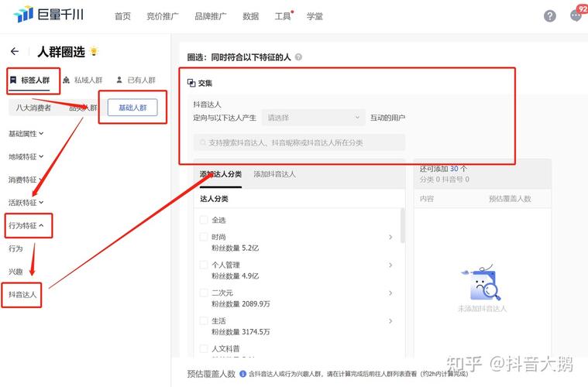Expand 时尚 subcategories chevron

[x=390, y=237]
